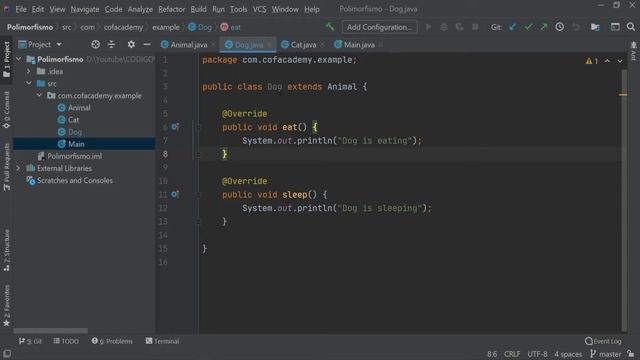This screenshot has height=360, width=640.
Task: Fold the sleep method at line 11
Action: (x=199, y=194)
